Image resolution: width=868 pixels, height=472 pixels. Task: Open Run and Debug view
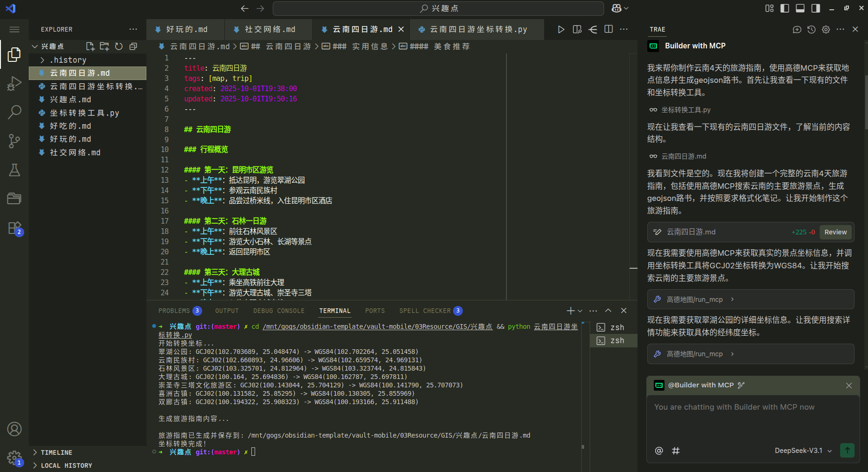(x=14, y=83)
